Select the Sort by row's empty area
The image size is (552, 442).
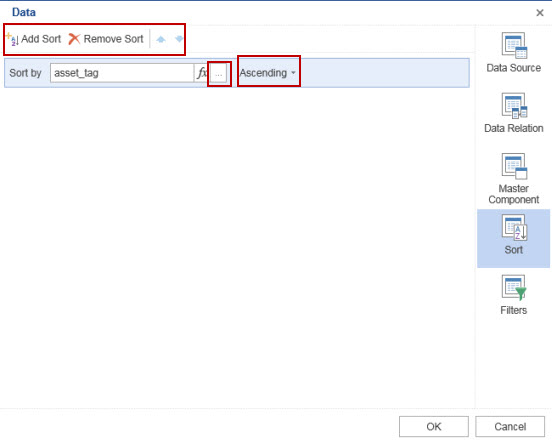coord(384,73)
